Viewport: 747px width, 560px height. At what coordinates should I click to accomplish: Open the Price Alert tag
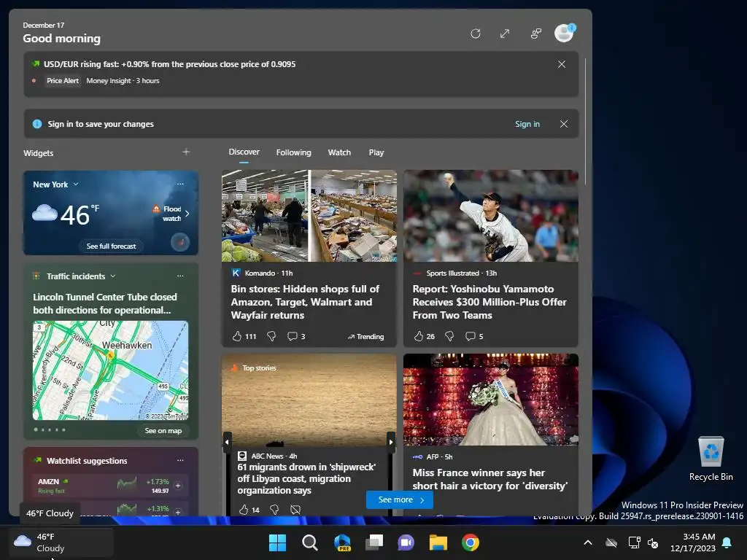(63, 80)
